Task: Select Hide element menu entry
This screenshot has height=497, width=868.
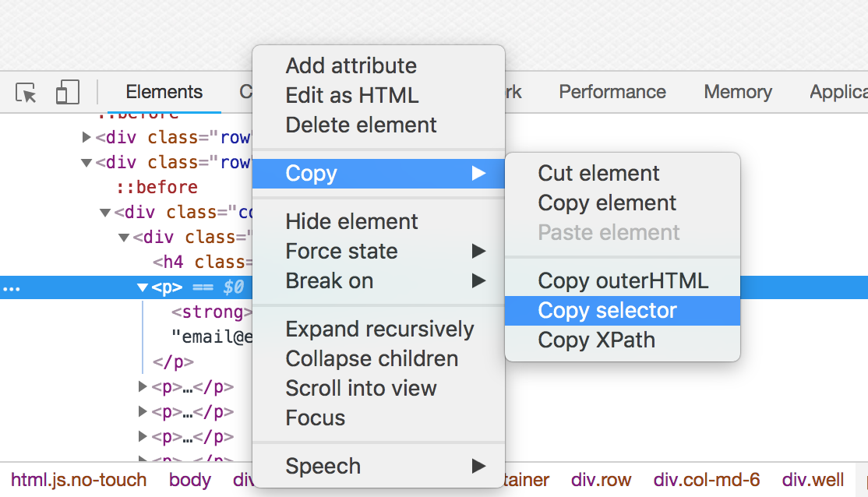Action: click(x=351, y=222)
